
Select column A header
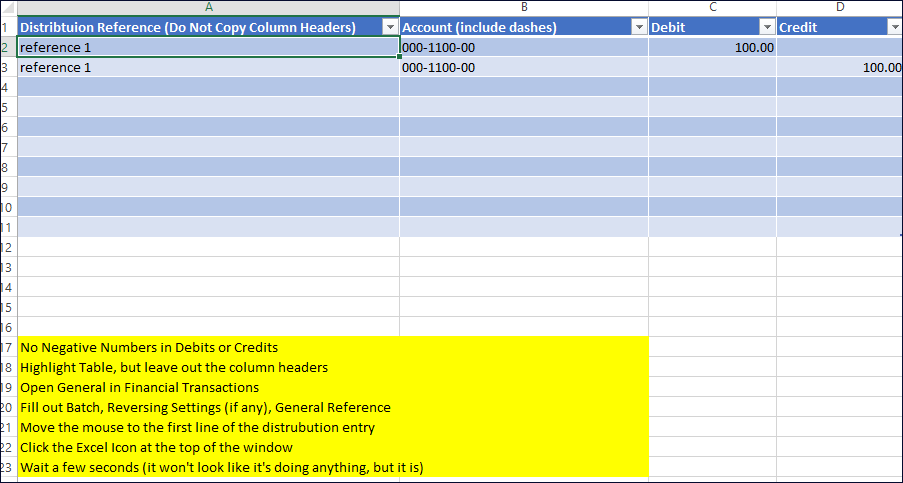208,7
